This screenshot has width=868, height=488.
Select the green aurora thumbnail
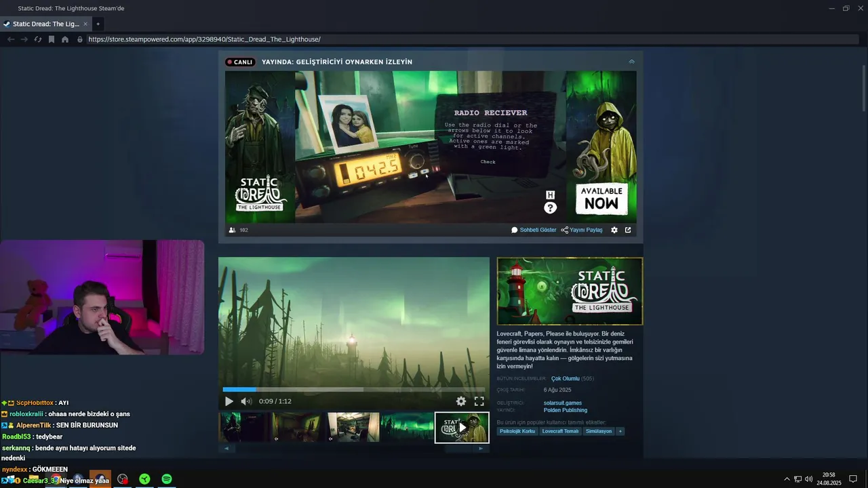point(407,427)
